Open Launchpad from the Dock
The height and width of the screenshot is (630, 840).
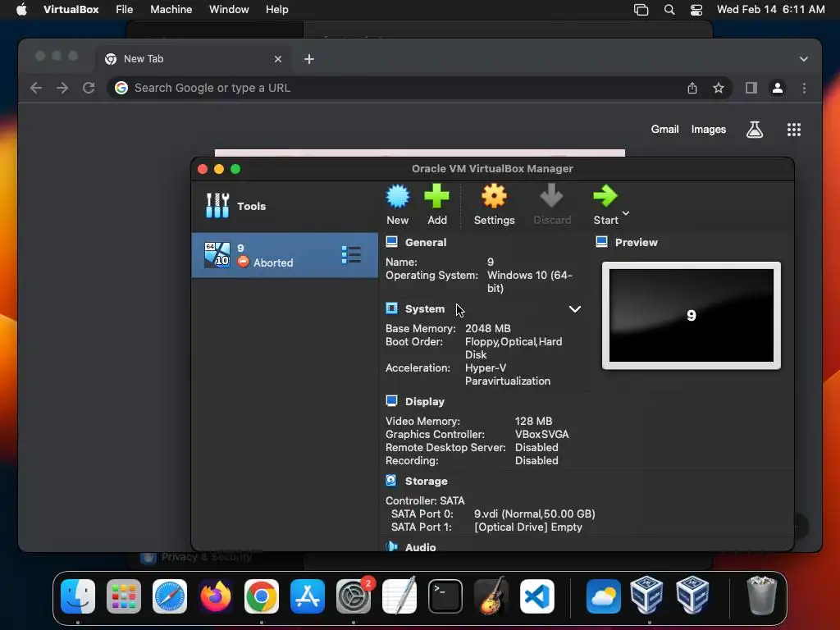click(x=124, y=596)
